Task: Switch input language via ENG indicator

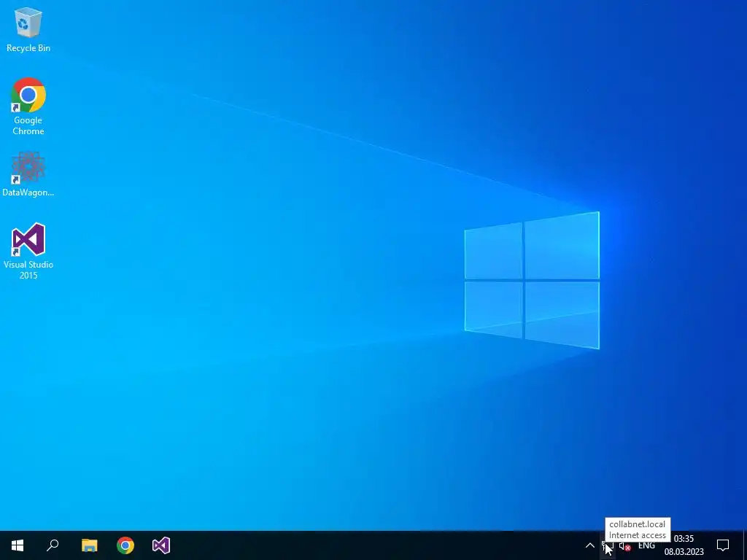Action: pyautogui.click(x=646, y=545)
